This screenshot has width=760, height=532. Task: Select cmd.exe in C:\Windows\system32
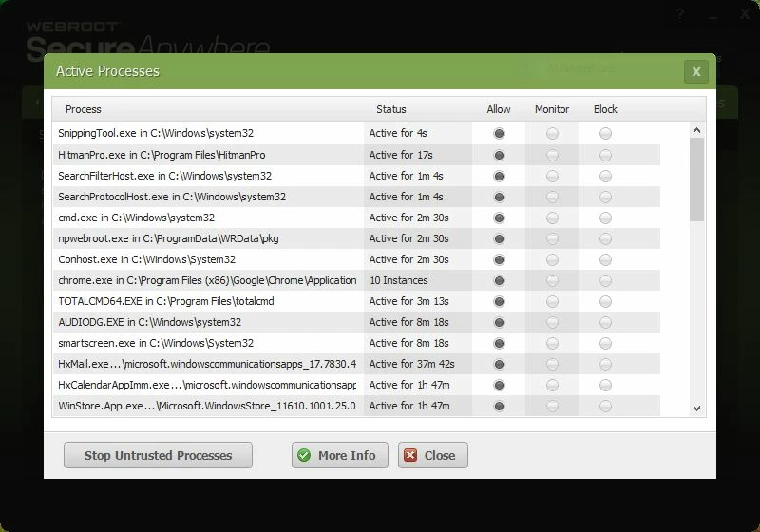tap(356, 218)
